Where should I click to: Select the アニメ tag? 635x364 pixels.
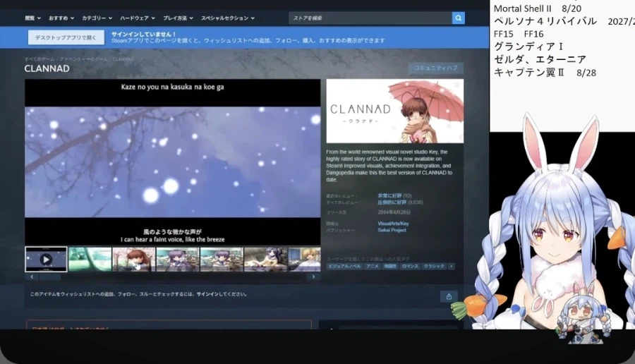(x=372, y=266)
